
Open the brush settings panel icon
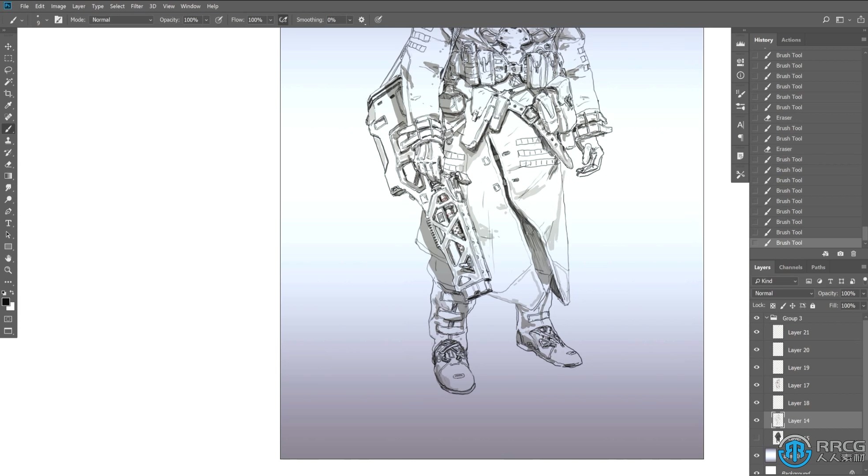58,20
